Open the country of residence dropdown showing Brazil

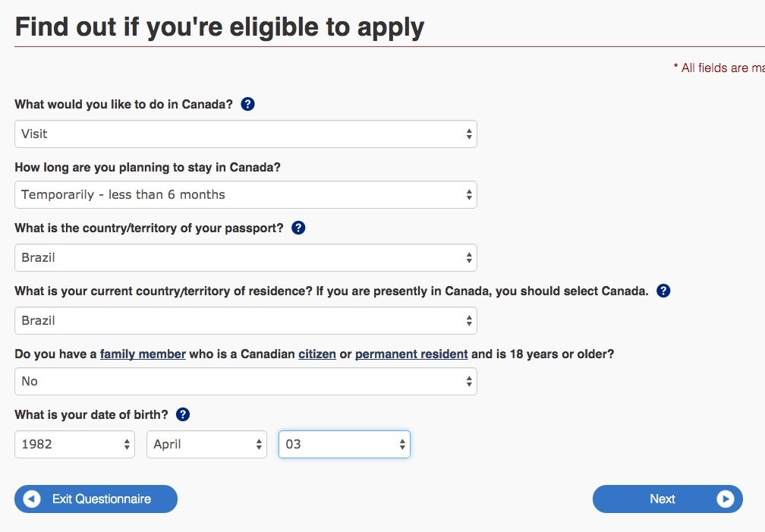[246, 321]
